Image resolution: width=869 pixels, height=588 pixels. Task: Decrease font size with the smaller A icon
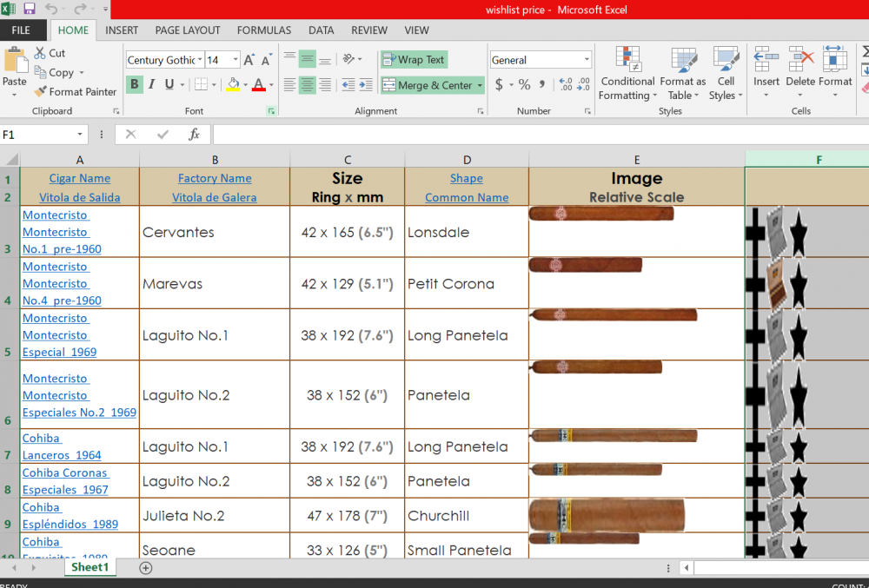267,60
